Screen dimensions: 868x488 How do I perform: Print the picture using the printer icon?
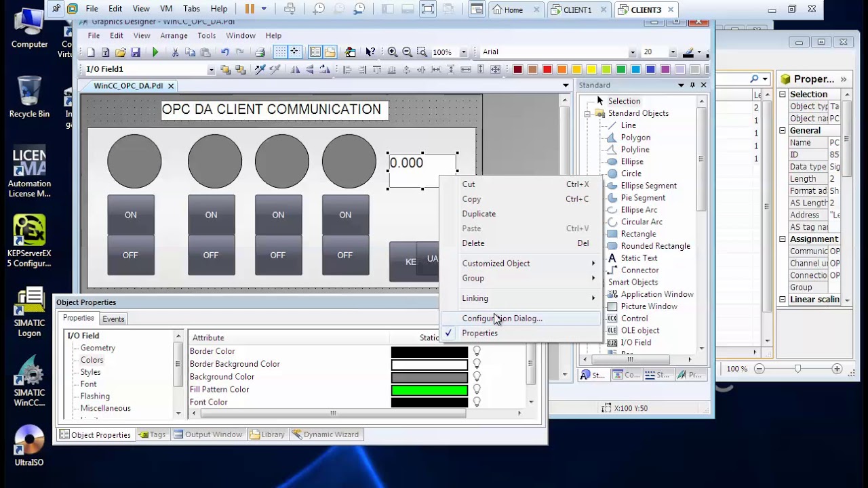click(260, 52)
